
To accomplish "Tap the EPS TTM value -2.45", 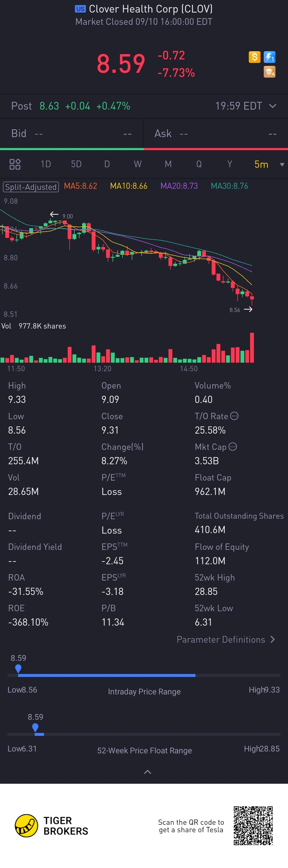I will click(x=113, y=561).
